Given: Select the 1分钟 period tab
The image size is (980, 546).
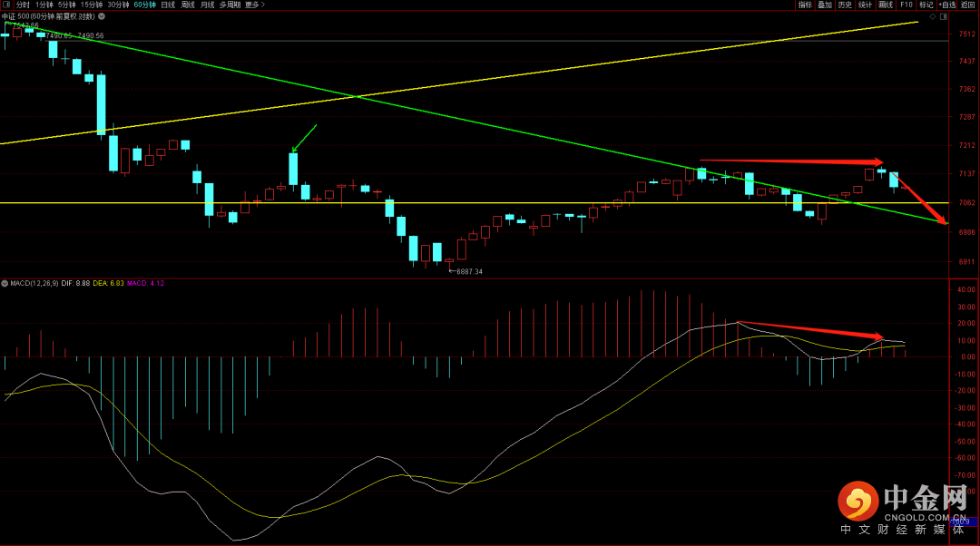Looking at the screenshot, I should coord(44,5).
